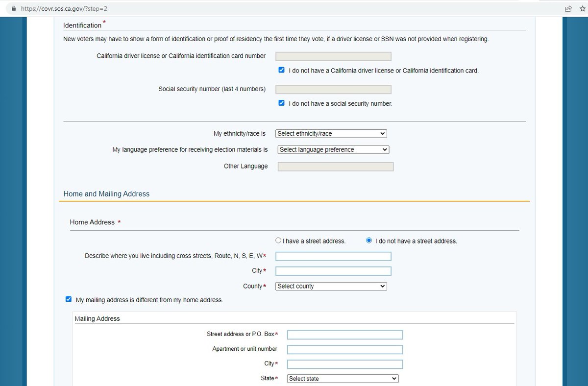This screenshot has height=386, width=588.
Task: Uncheck 'I do not have a social security number'
Action: [x=281, y=103]
